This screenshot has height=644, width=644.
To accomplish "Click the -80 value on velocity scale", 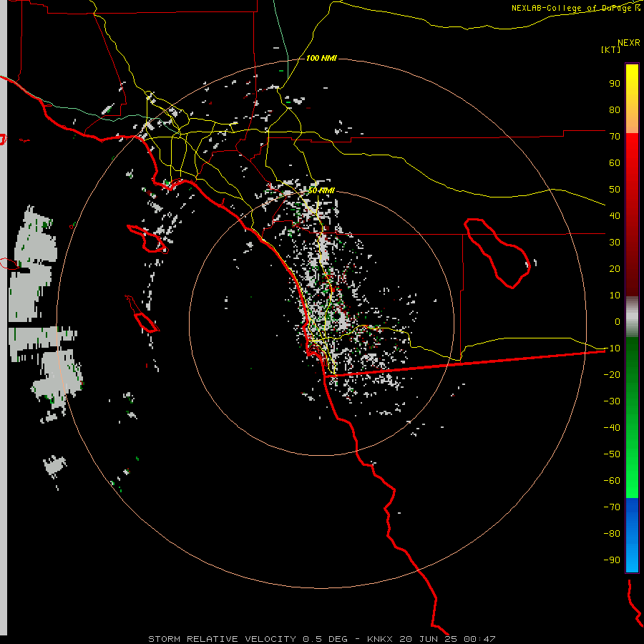I will tap(612, 534).
